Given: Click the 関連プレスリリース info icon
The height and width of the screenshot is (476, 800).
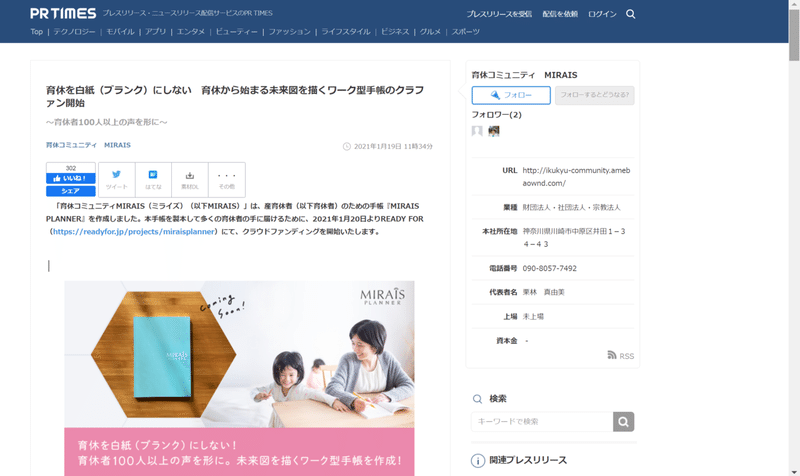Looking at the screenshot, I should [x=478, y=461].
